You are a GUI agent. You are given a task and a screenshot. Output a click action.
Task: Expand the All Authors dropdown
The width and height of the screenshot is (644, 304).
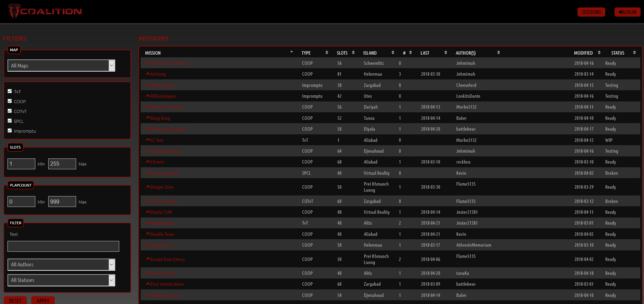(x=61, y=265)
